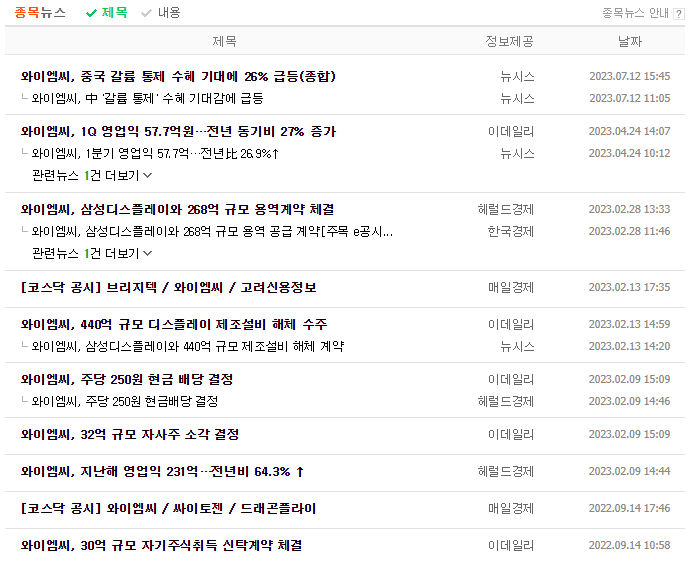Expand 관련뉴스 1건 더보기 under 삼성디스플레이 268억 article
Viewport: 697px width, 567px height.
92,253
